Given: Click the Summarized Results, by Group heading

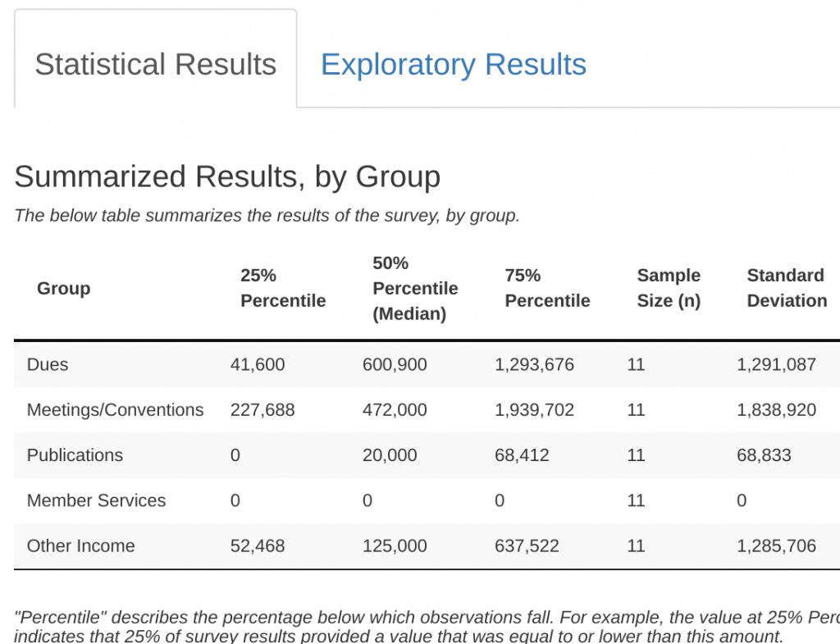Looking at the screenshot, I should [x=227, y=176].
